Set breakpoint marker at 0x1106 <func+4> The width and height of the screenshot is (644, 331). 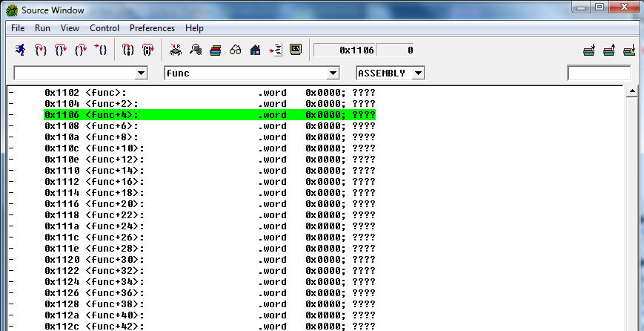click(10, 115)
